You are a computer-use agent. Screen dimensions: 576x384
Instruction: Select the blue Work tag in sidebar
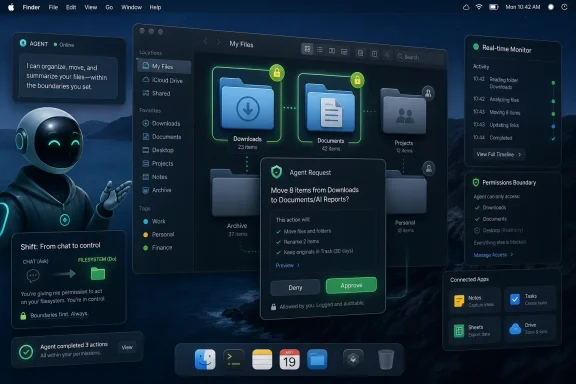pyautogui.click(x=154, y=221)
